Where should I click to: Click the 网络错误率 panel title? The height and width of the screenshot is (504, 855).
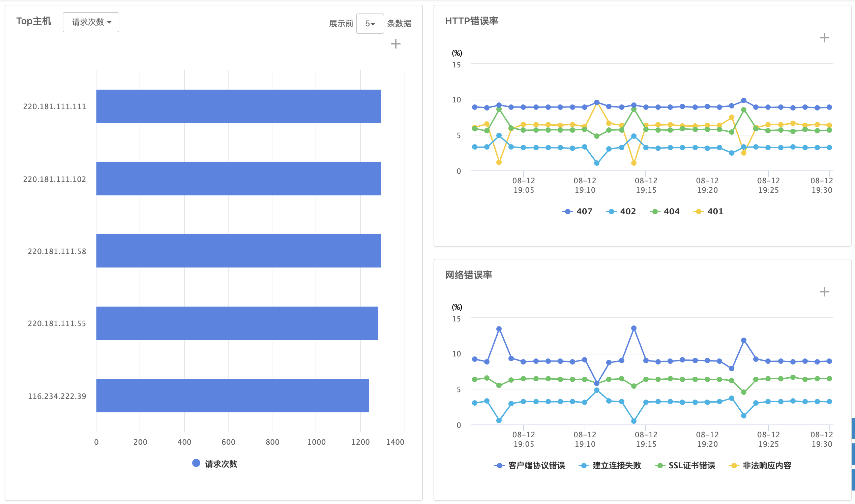click(x=469, y=275)
